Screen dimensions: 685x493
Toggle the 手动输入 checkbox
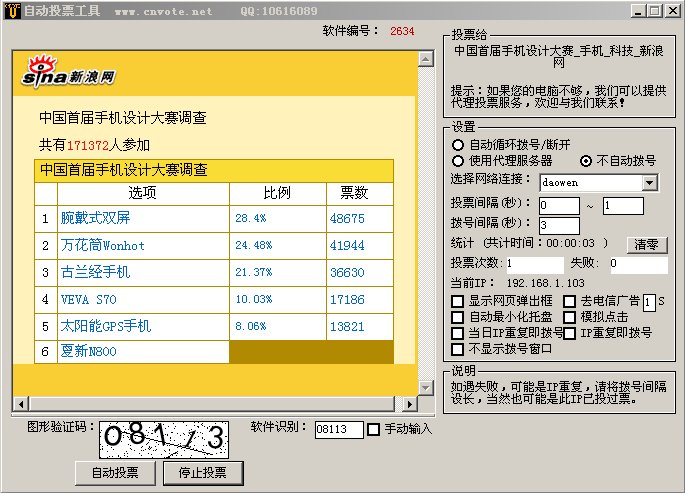point(374,429)
